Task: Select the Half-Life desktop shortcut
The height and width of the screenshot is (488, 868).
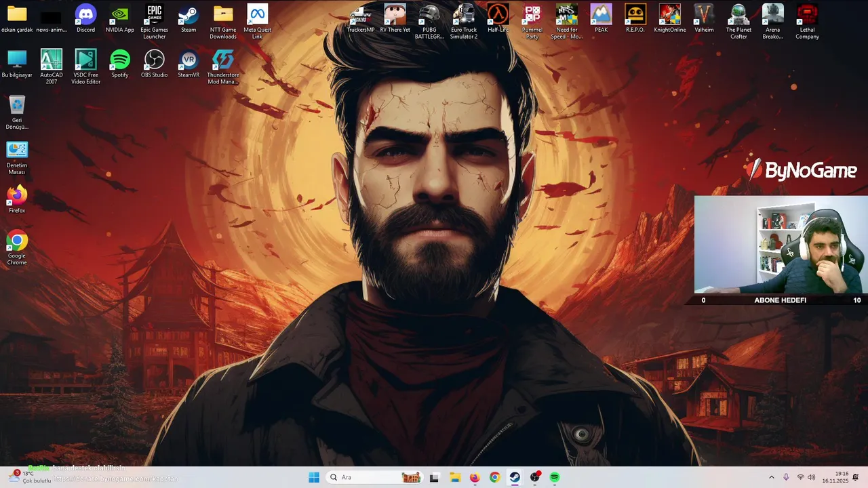Action: 498,19
